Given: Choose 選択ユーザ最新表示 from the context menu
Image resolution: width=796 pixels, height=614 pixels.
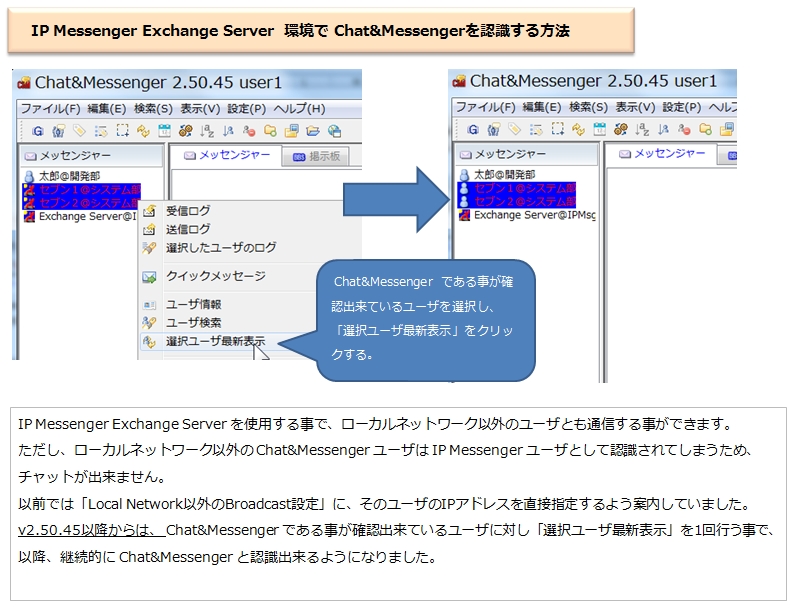Looking at the screenshot, I should (215, 341).
